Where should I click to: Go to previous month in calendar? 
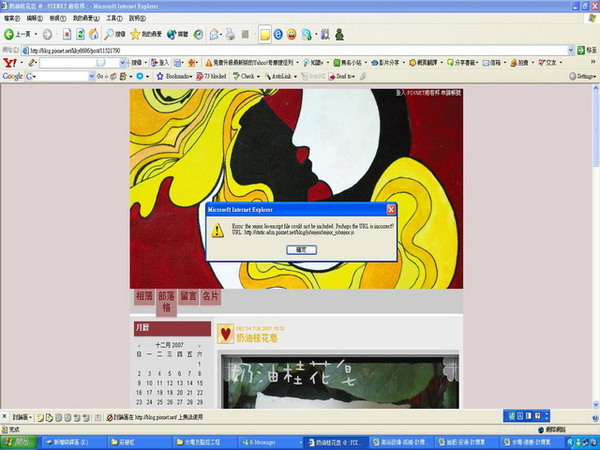(x=139, y=345)
